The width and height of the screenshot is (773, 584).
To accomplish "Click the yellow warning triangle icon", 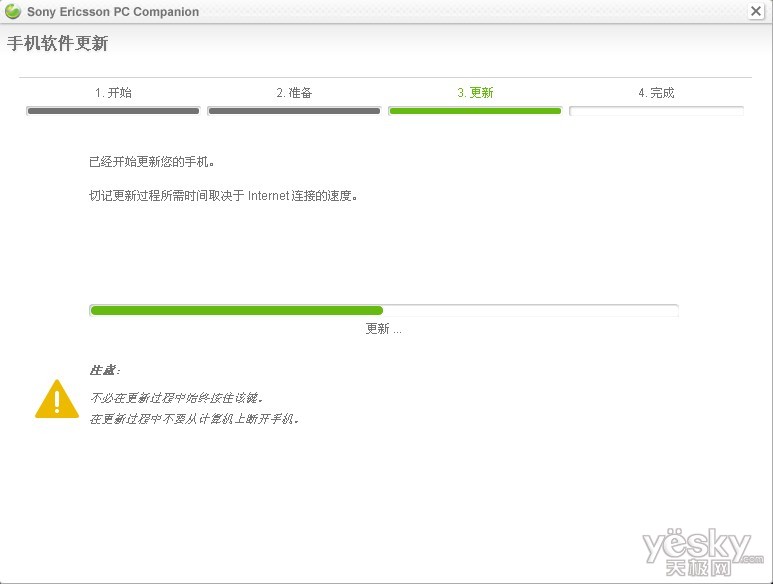I will pyautogui.click(x=57, y=399).
